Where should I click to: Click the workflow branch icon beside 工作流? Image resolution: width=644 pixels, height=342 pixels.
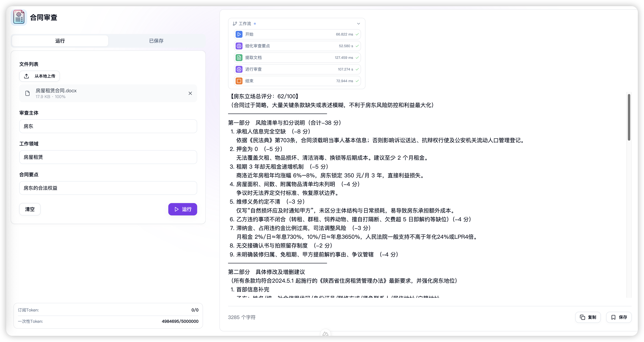point(235,24)
